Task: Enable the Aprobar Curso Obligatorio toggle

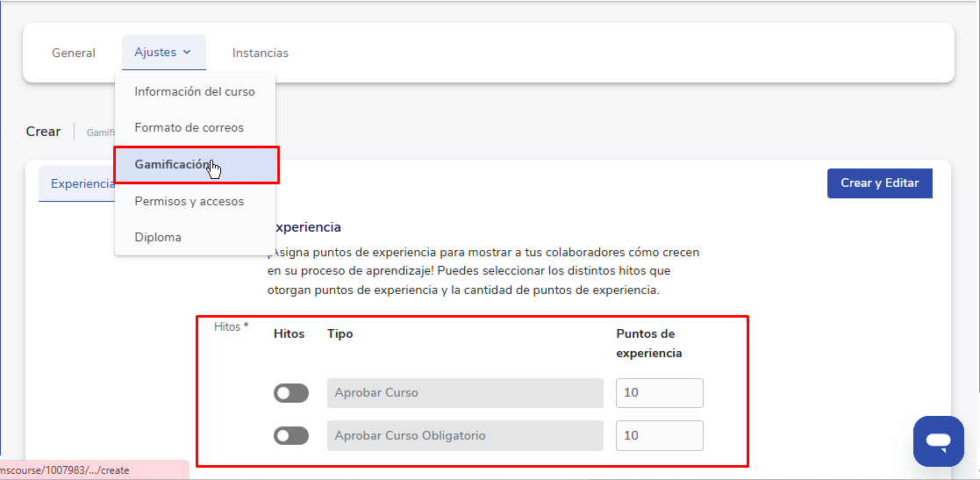Action: click(x=290, y=435)
